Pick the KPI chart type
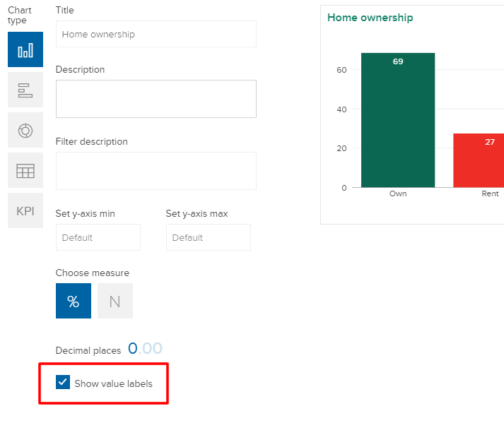The height and width of the screenshot is (423, 504). click(25, 210)
